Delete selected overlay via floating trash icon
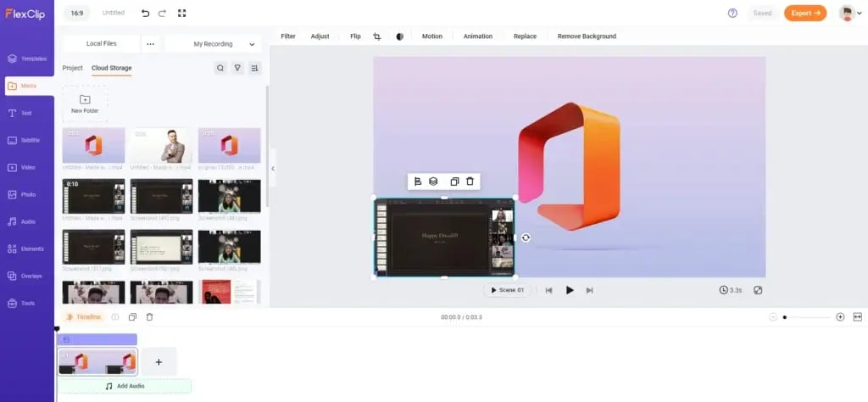The width and height of the screenshot is (868, 402). [470, 181]
